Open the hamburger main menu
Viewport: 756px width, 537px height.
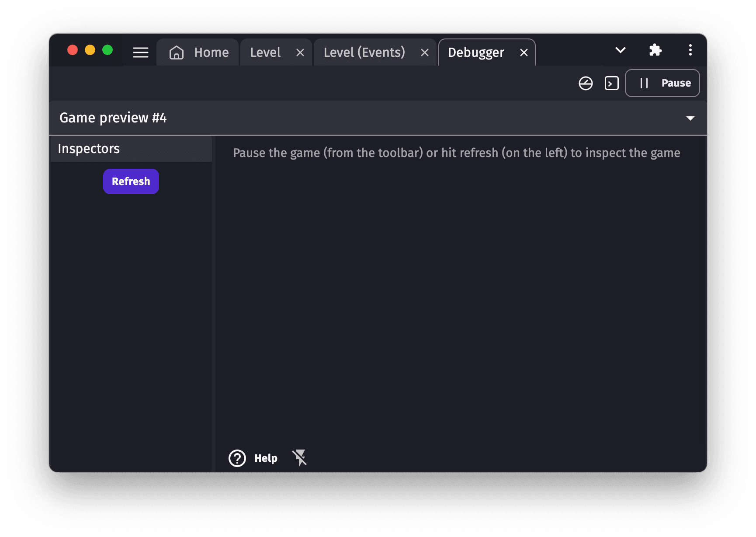[x=140, y=52]
